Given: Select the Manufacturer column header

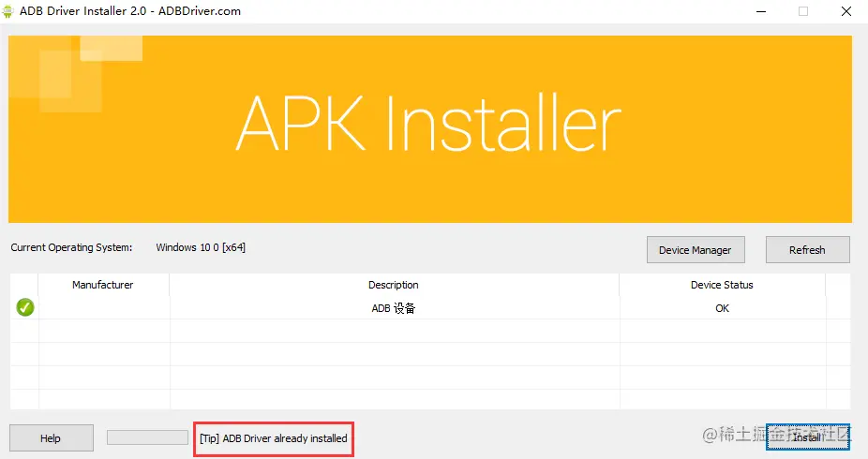Looking at the screenshot, I should 103,285.
